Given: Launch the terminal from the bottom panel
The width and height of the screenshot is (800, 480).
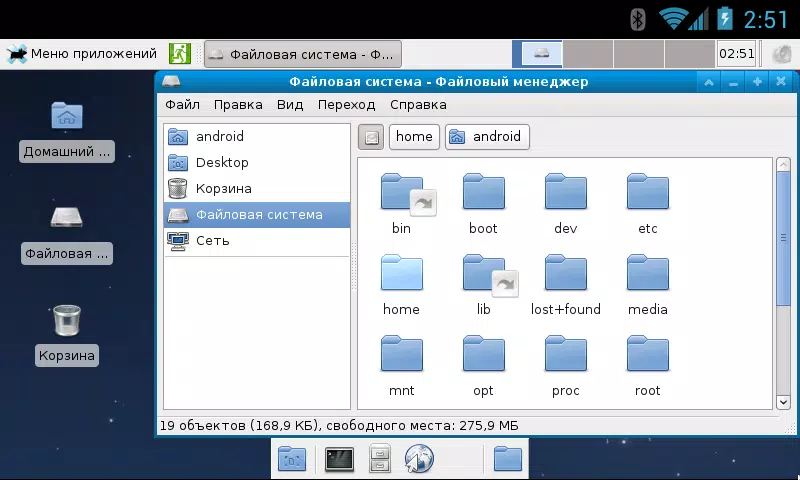Looking at the screenshot, I should tap(339, 459).
